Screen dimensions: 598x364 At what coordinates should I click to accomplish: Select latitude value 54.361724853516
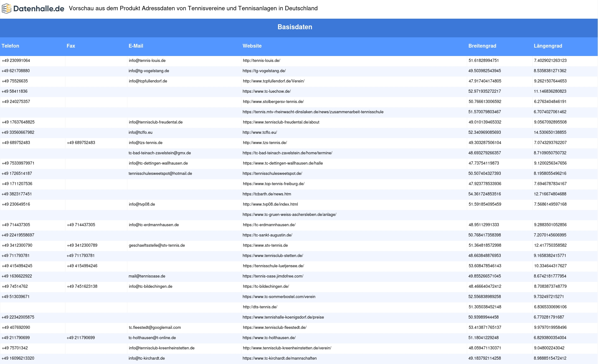coord(485,194)
